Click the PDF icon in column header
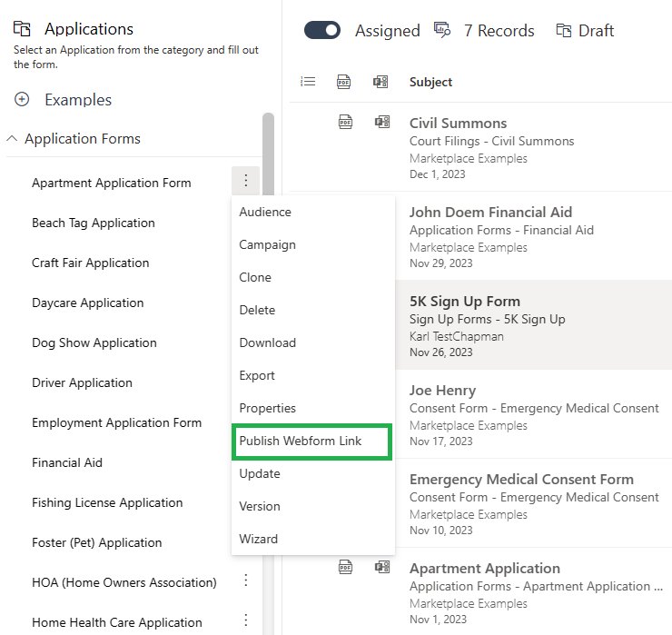 pos(343,82)
